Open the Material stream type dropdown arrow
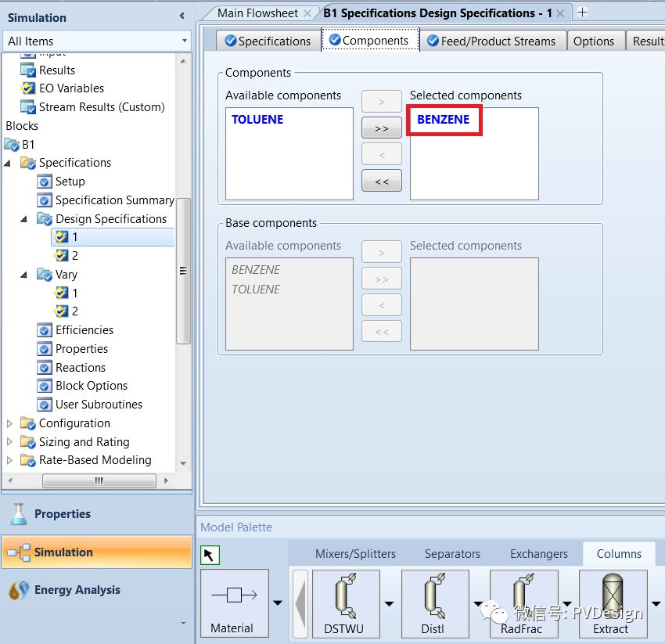 click(278, 603)
